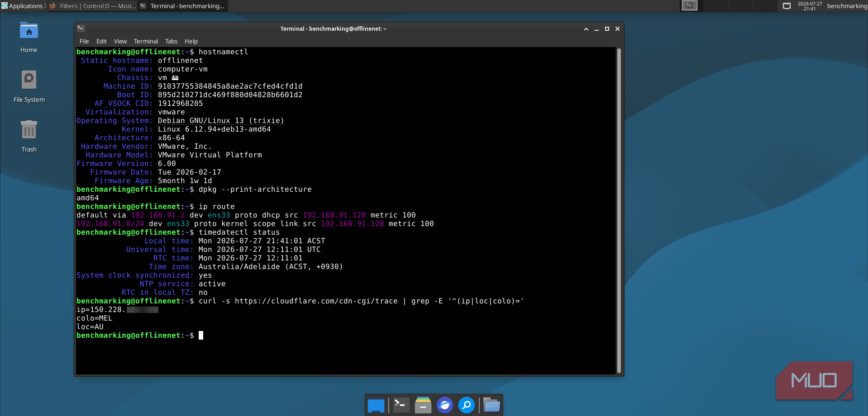Close the terminal window
Viewport: 868px width, 416px height.
[617, 28]
